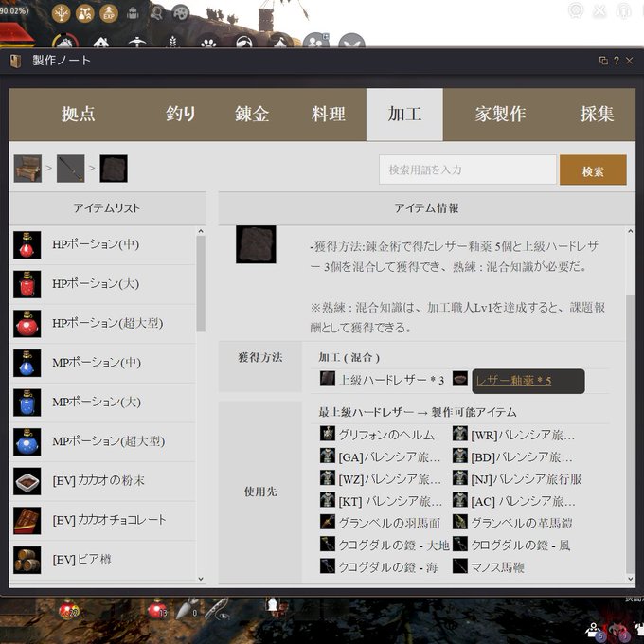Switch to the 拠点 tab

click(x=78, y=114)
